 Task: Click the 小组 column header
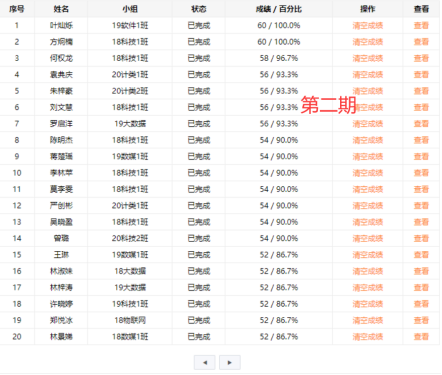(130, 9)
